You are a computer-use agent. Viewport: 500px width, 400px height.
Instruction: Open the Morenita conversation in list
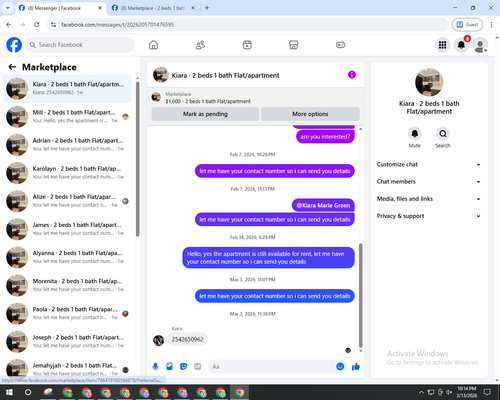tap(67, 285)
